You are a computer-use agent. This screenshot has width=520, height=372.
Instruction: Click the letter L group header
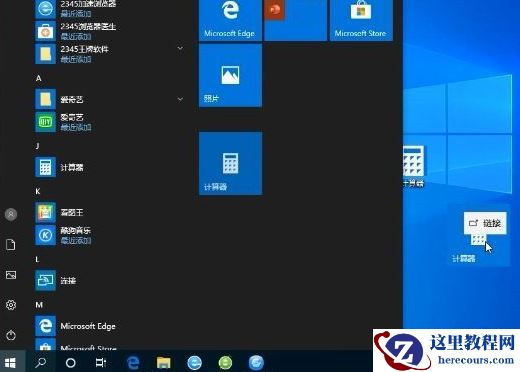click(x=37, y=259)
